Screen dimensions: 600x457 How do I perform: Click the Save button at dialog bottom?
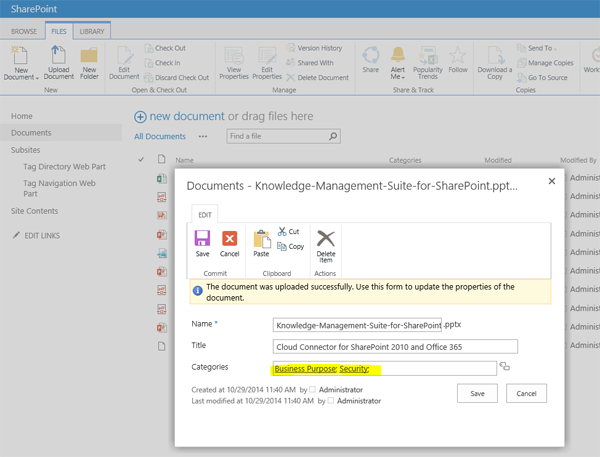tap(477, 393)
